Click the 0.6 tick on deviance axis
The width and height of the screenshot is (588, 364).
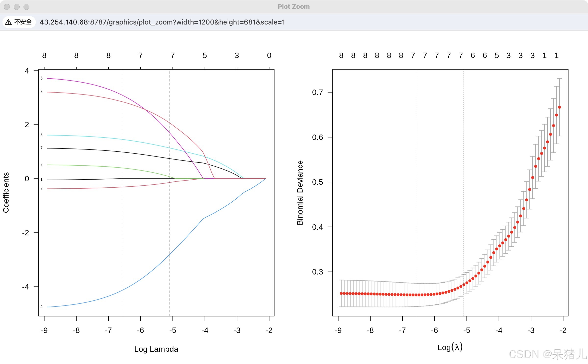click(x=318, y=137)
